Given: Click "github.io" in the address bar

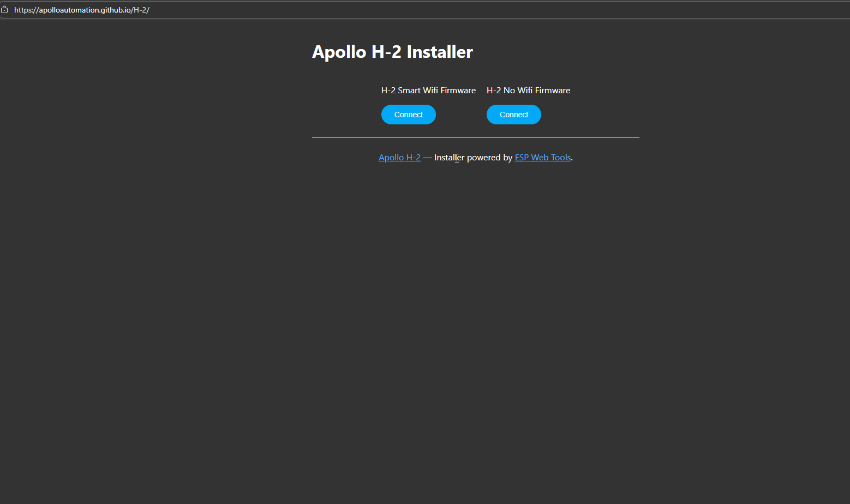Looking at the screenshot, I should (116, 10).
